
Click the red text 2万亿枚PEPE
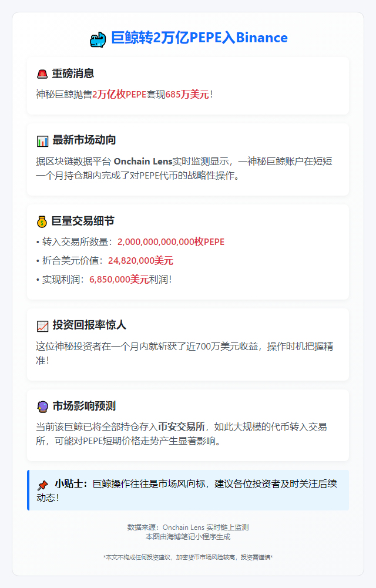[x=119, y=94]
